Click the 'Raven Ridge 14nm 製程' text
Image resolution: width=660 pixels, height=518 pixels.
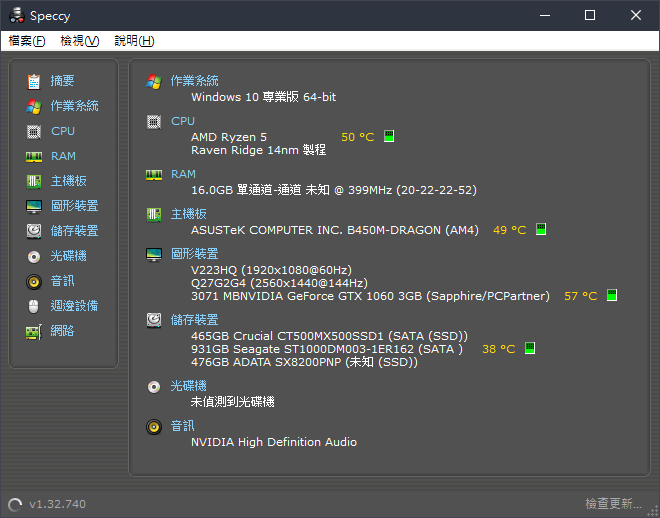[x=258, y=150]
